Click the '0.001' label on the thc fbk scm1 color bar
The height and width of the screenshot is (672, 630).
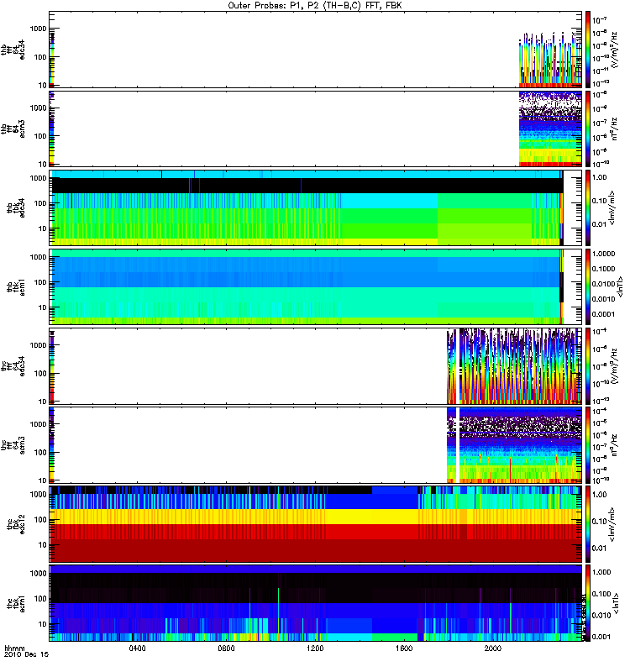coord(601,637)
